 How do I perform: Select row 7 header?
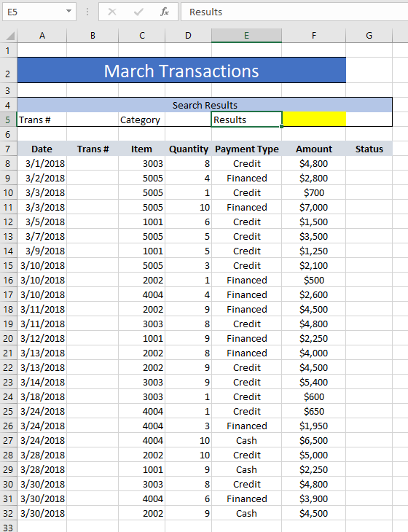click(8, 149)
